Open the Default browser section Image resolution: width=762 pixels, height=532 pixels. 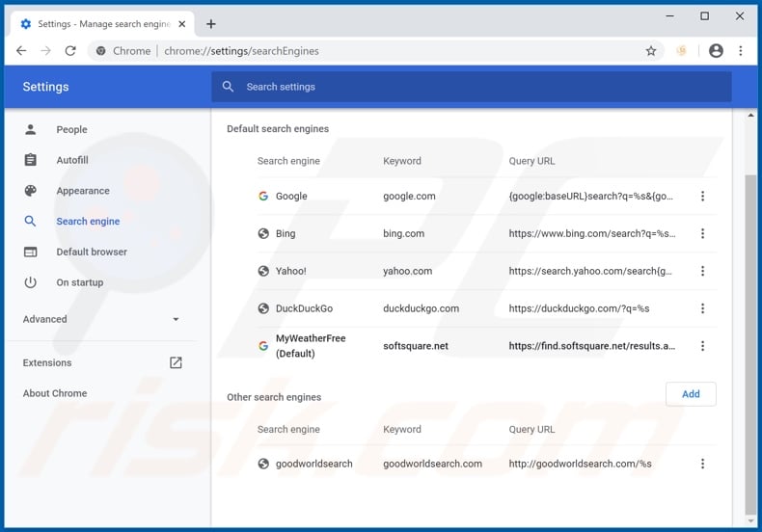[x=92, y=252]
